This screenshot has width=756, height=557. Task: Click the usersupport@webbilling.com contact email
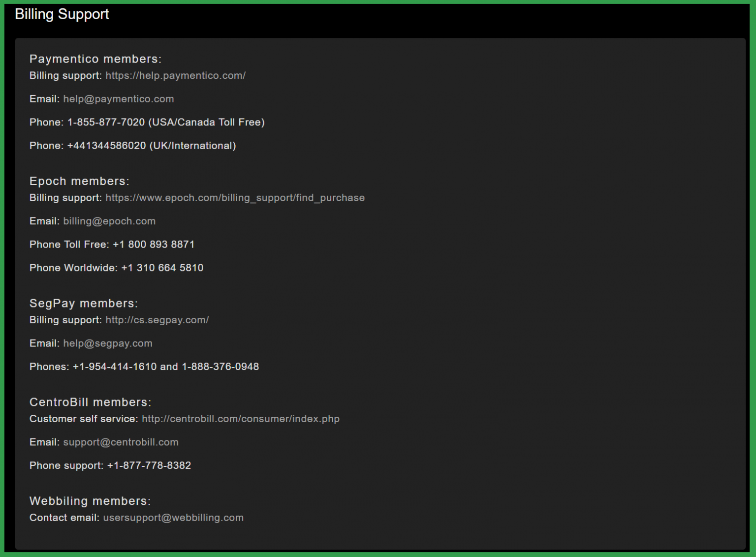[173, 518]
